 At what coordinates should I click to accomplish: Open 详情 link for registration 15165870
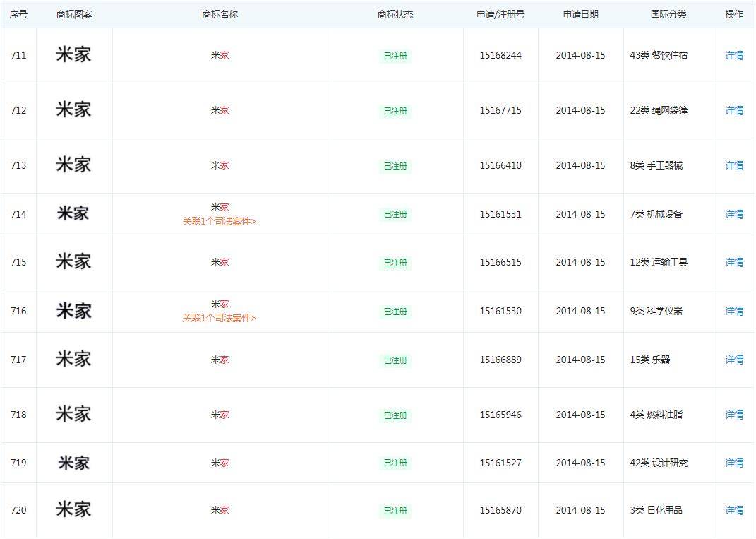pyautogui.click(x=734, y=511)
